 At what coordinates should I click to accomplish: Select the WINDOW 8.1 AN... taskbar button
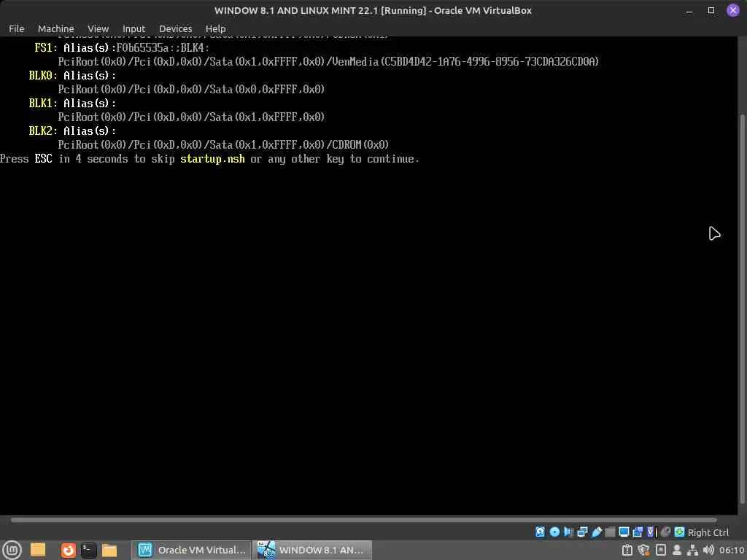coord(311,550)
